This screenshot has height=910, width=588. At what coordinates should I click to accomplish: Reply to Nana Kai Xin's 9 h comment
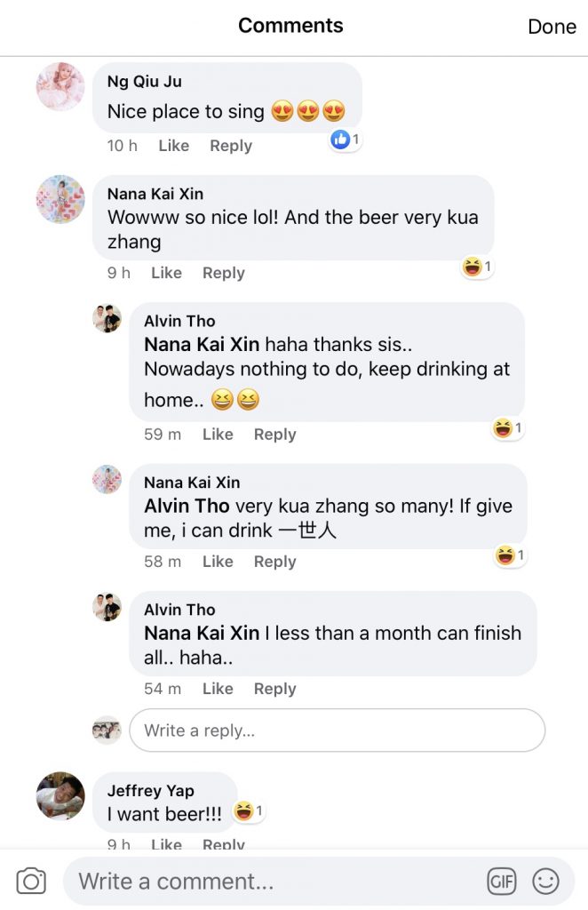[223, 273]
